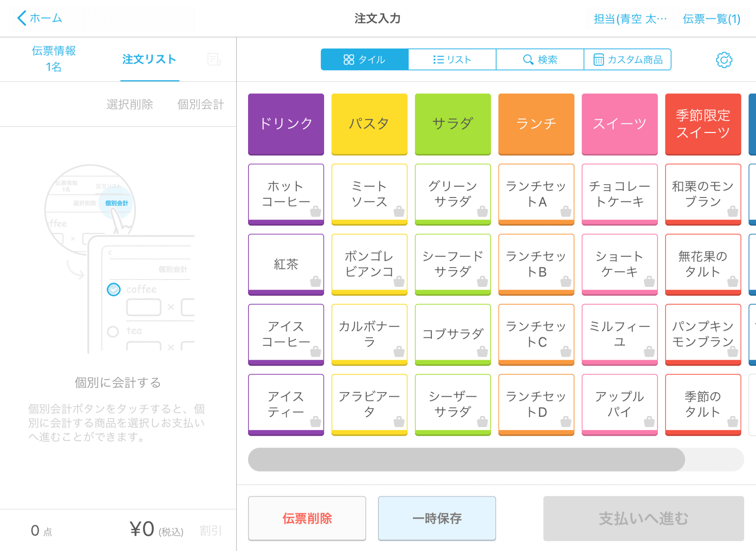The image size is (756, 551).
Task: Choose the orange ランチ category
Action: coord(536,124)
